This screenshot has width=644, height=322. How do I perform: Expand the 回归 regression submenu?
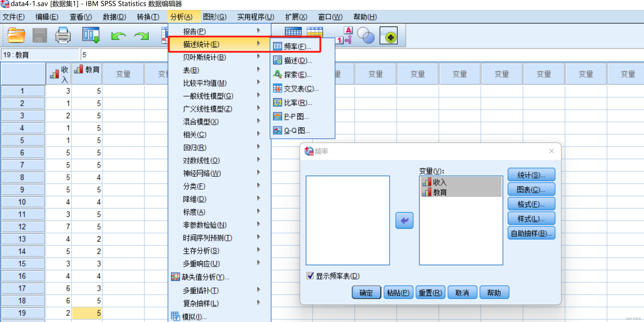(x=195, y=147)
